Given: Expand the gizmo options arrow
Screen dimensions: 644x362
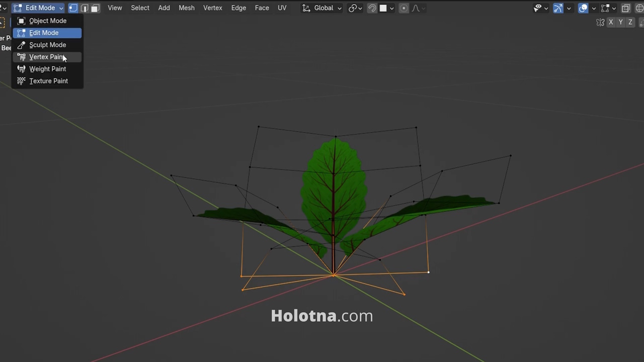Looking at the screenshot, I should click(x=569, y=8).
